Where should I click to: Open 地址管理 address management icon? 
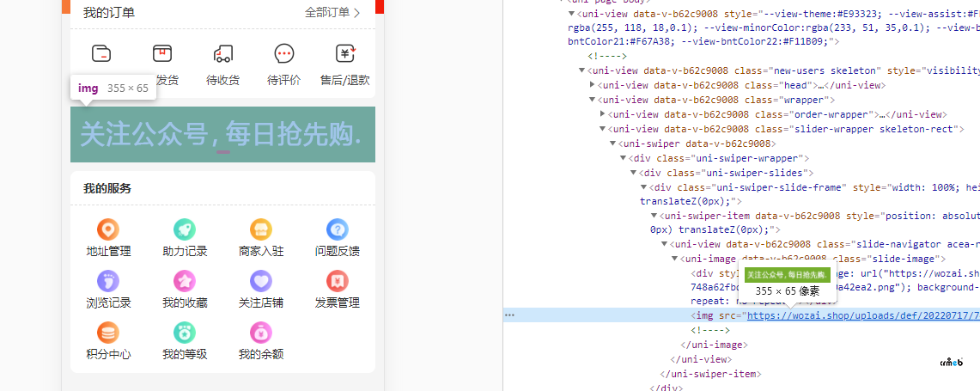[x=108, y=230]
